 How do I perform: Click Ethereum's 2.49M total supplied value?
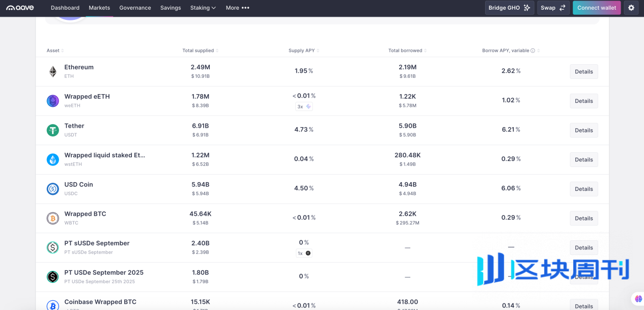click(201, 67)
